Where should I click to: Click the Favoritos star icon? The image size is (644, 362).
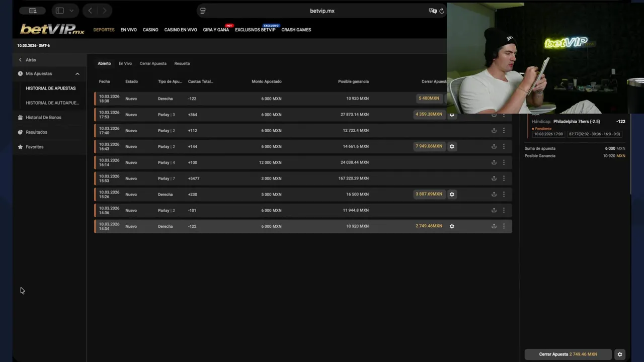pos(20,147)
